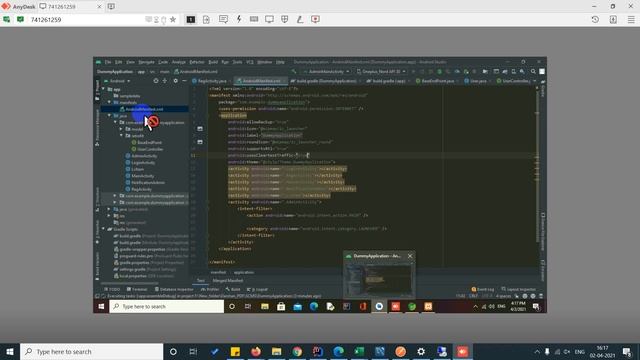Image resolution: width=640 pixels, height=360 pixels.
Task: Open Excel from the local taskbar
Action: pos(359,351)
